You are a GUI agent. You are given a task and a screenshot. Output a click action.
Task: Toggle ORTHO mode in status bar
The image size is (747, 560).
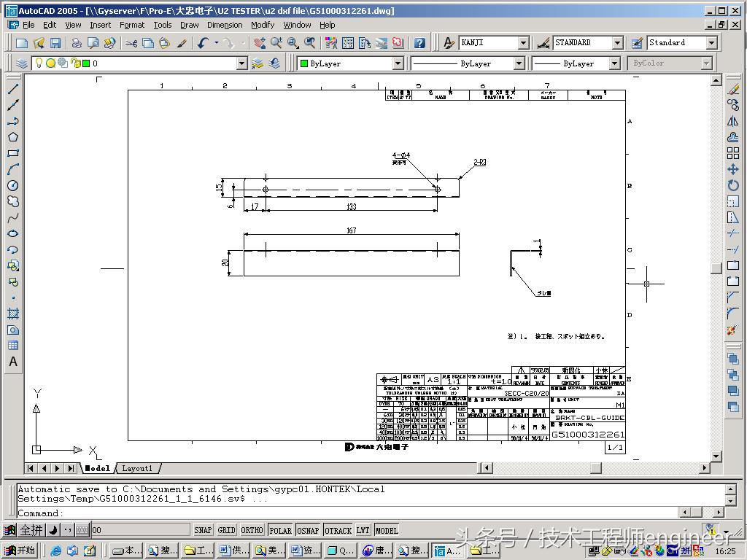click(x=252, y=530)
